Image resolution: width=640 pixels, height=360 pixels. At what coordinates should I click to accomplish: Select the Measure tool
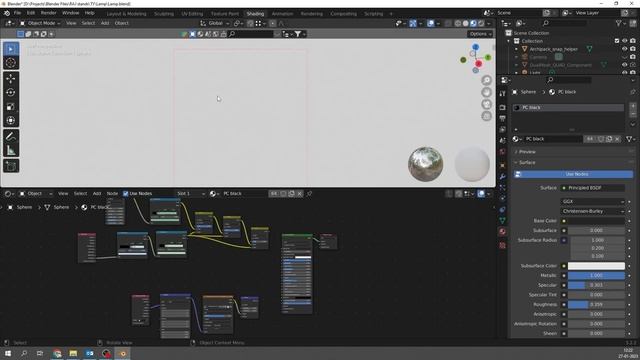click(11, 150)
